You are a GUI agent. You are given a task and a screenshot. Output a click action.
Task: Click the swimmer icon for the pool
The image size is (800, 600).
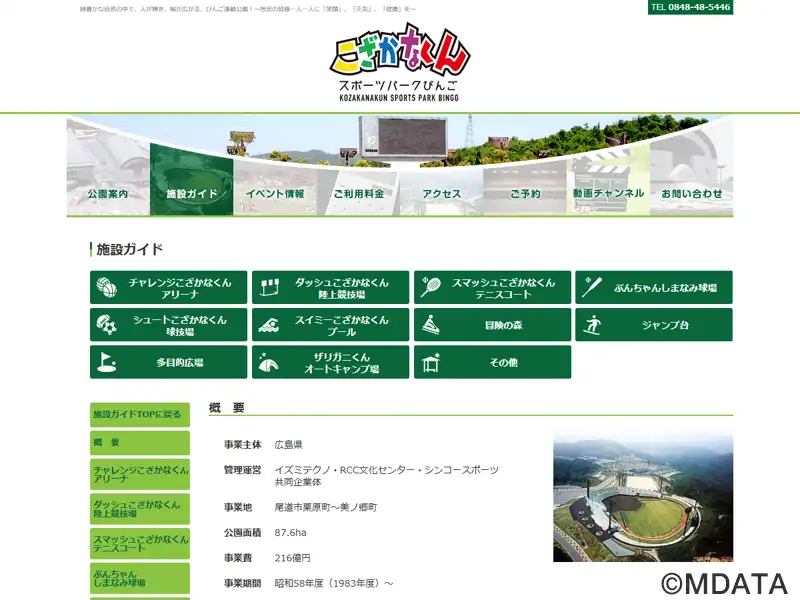tap(269, 325)
